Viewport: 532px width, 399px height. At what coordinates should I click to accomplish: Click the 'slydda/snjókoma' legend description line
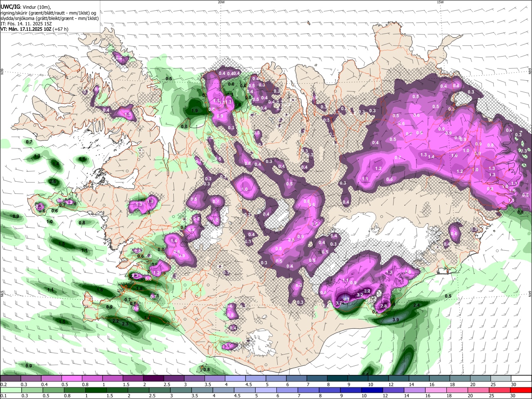coord(49,18)
